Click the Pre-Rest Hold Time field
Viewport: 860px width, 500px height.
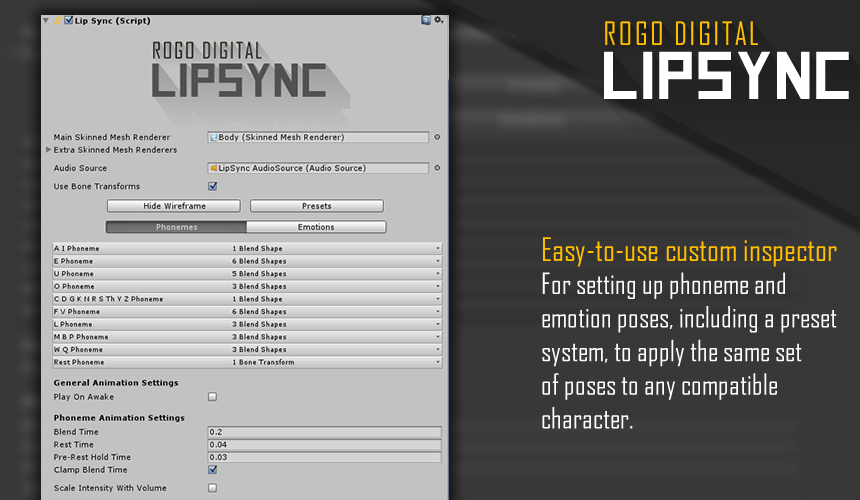325,457
